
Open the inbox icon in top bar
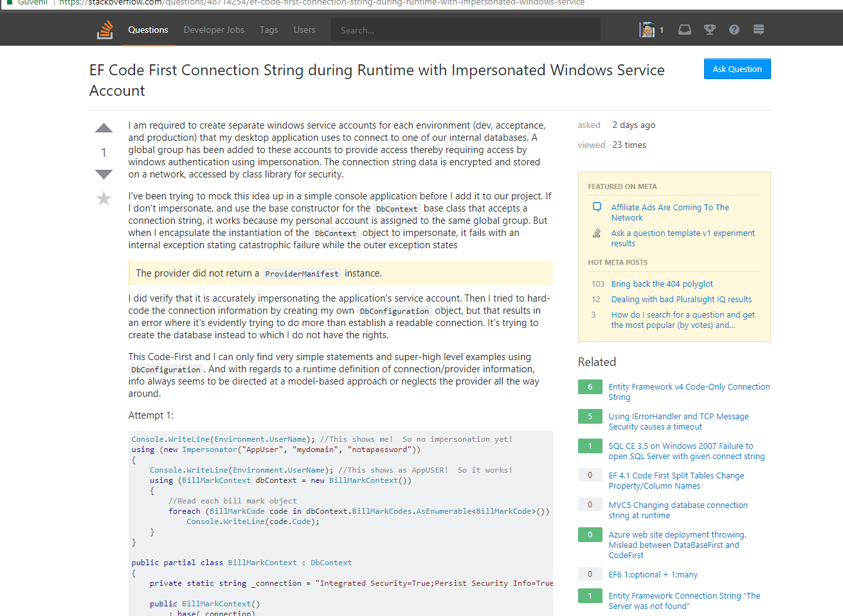click(685, 30)
